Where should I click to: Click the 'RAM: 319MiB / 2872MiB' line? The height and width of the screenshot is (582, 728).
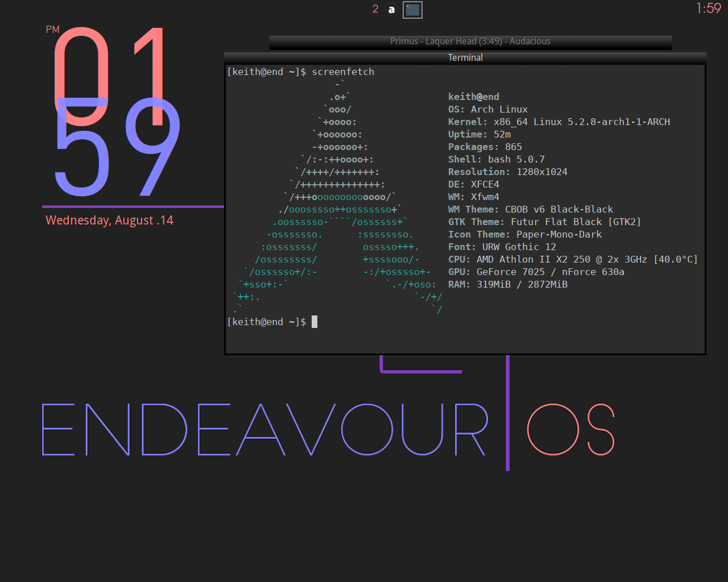pos(508,284)
